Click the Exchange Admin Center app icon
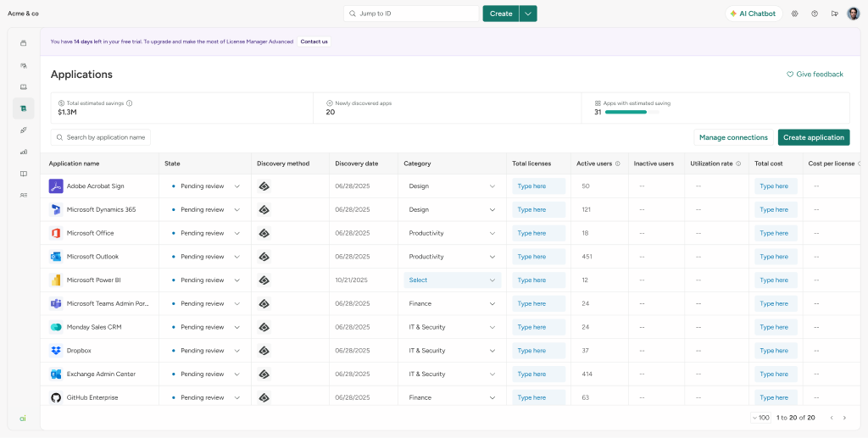The width and height of the screenshot is (868, 438). 56,374
